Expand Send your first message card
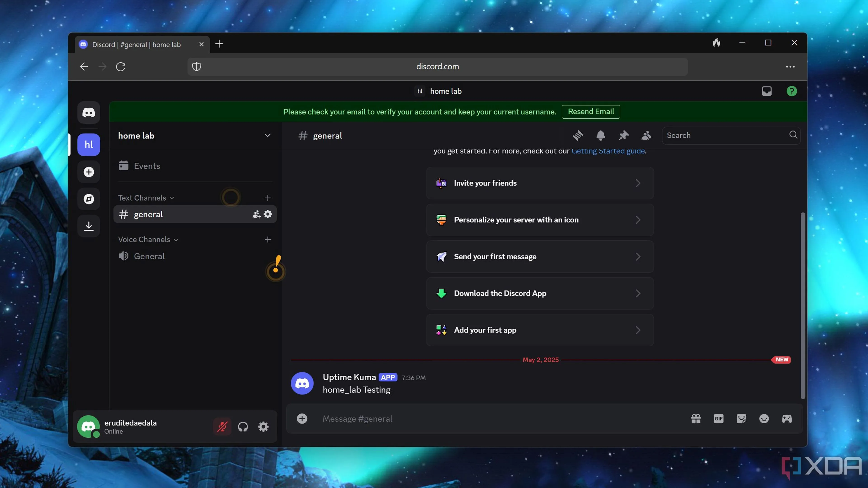This screenshot has height=488, width=868. click(x=540, y=257)
